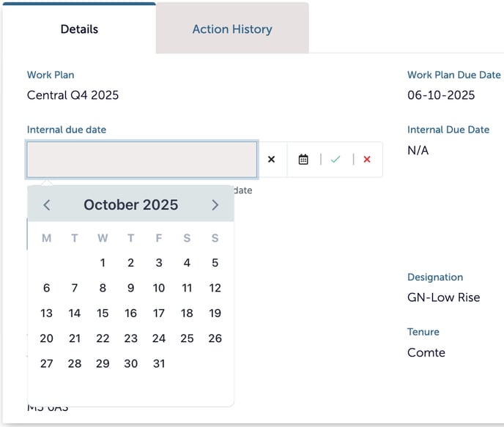The width and height of the screenshot is (504, 427).
Task: Select October 26 in the calendar
Action: pyautogui.click(x=215, y=338)
